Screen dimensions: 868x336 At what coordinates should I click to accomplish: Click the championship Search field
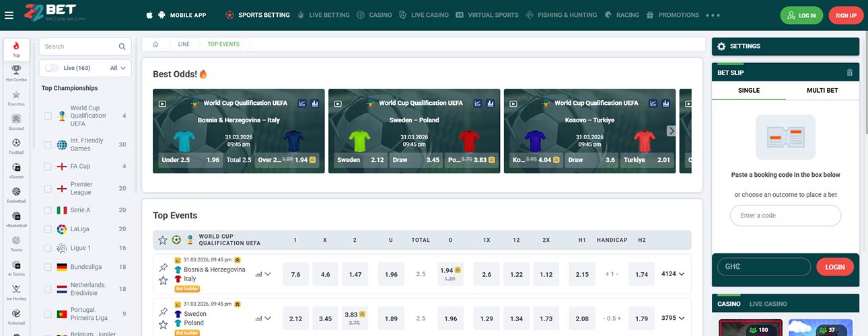coord(85,46)
